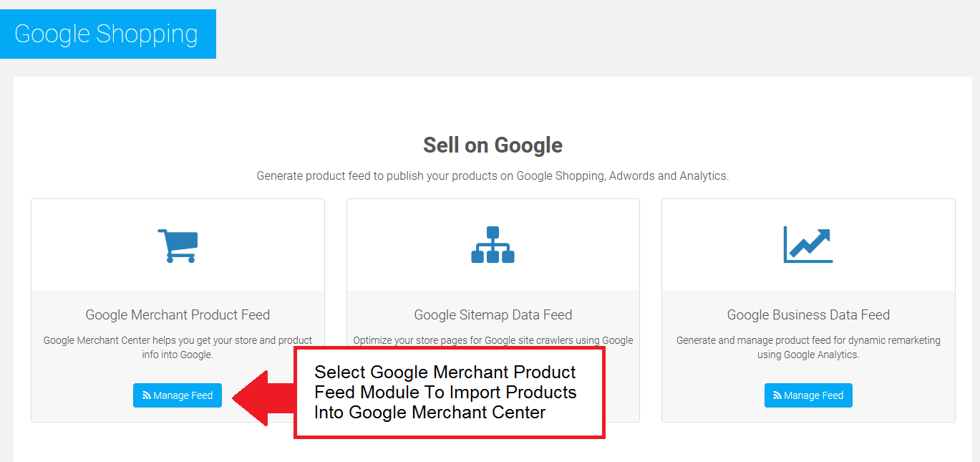The image size is (980, 462).
Task: Click the shopping cart icon
Action: [x=178, y=245]
